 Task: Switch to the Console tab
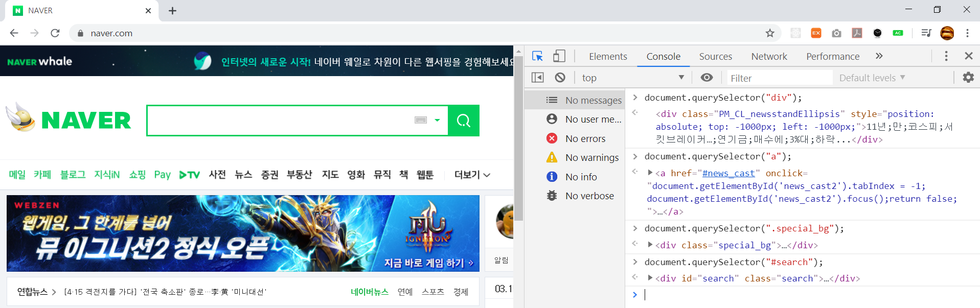click(663, 56)
